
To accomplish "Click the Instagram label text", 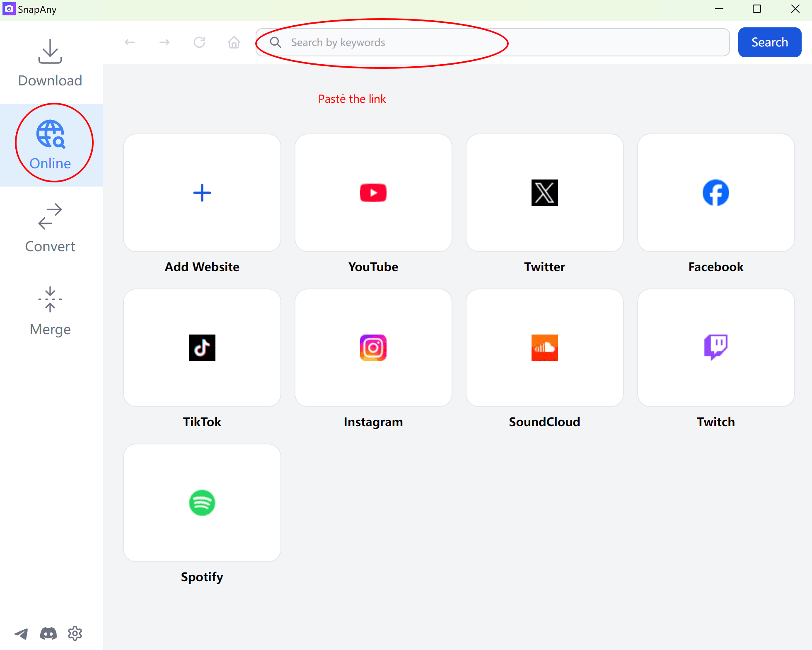I will pyautogui.click(x=373, y=422).
